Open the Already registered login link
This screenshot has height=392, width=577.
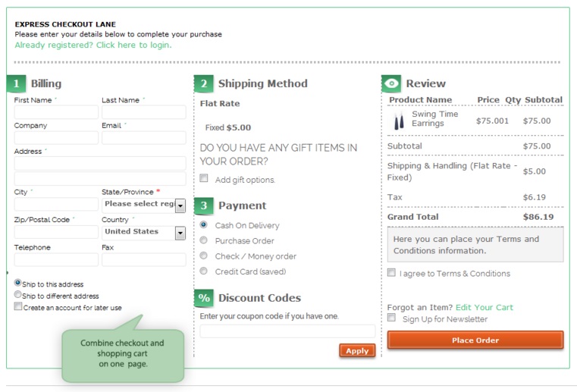tap(93, 45)
